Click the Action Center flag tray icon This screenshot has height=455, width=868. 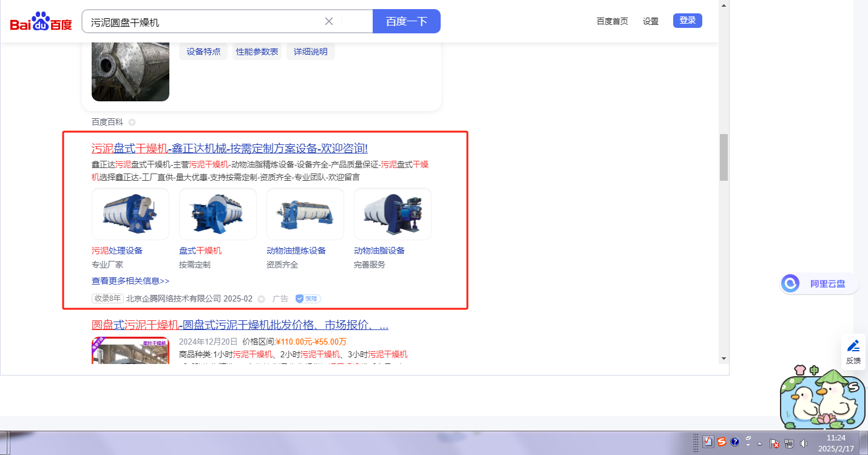pyautogui.click(x=775, y=443)
